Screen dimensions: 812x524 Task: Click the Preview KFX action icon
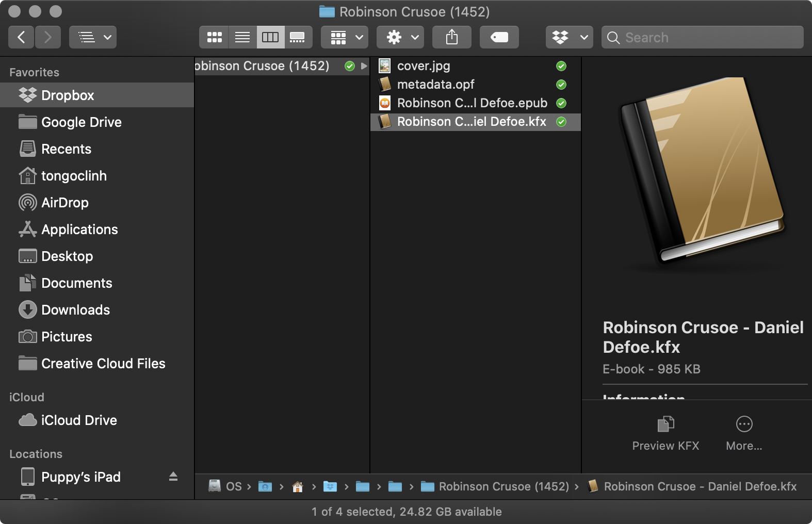665,424
